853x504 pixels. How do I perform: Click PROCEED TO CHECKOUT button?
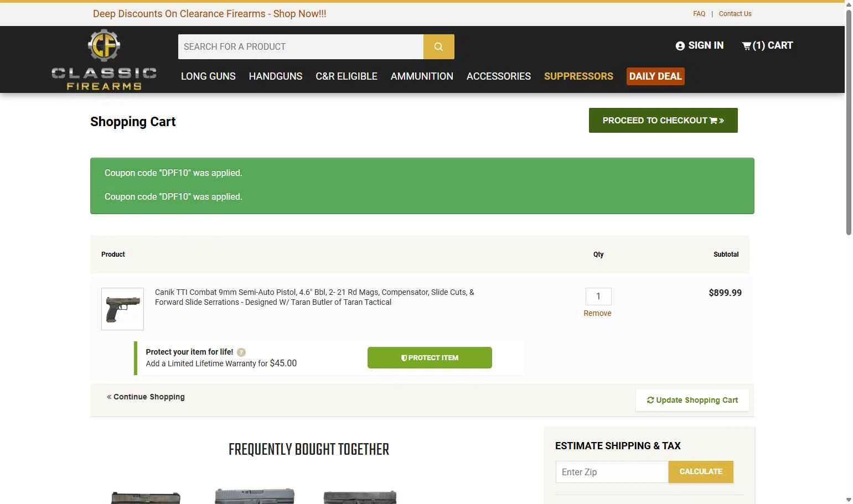663,121
